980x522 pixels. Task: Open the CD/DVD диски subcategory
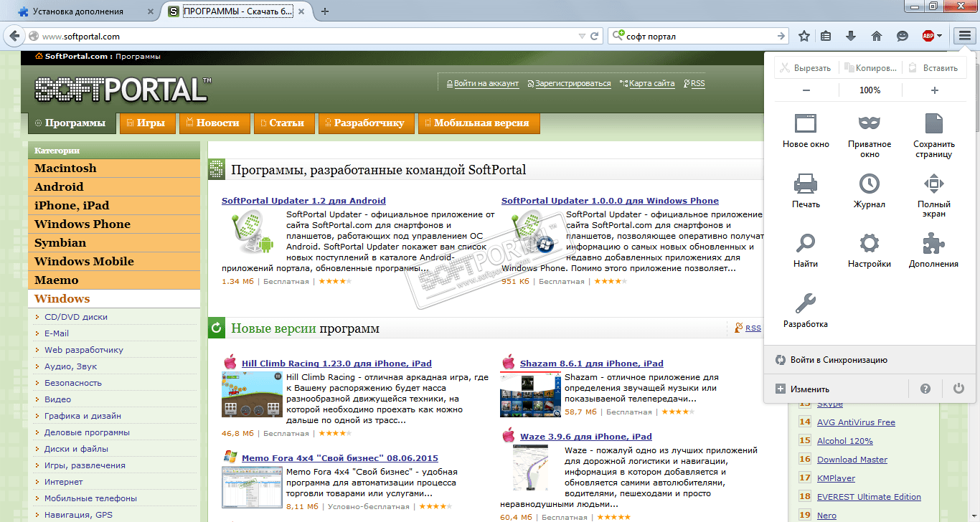[76, 317]
